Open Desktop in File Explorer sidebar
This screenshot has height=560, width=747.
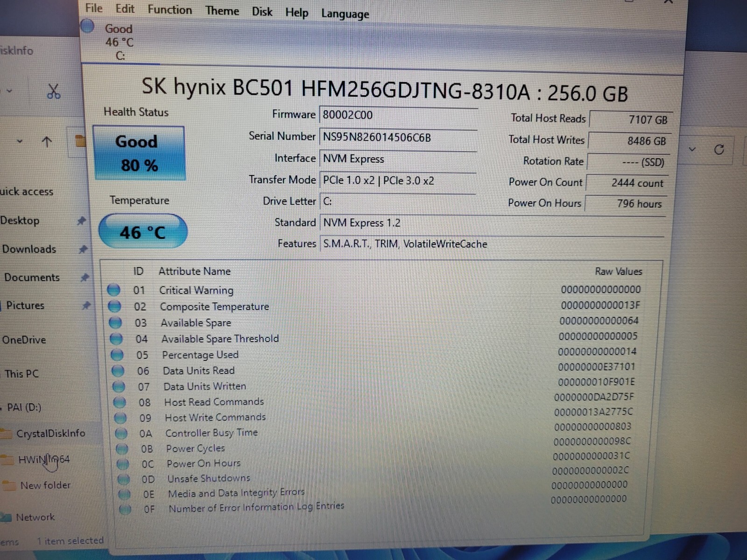click(x=20, y=220)
